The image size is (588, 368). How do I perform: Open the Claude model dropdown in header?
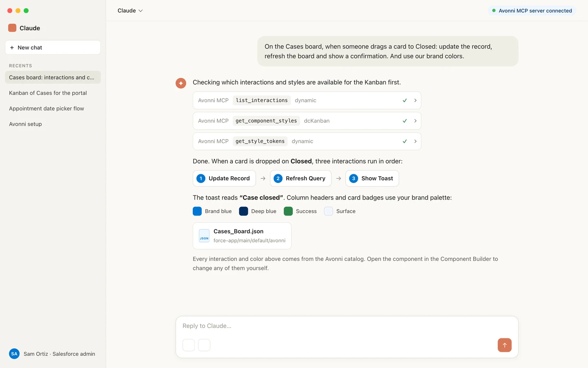click(x=130, y=11)
